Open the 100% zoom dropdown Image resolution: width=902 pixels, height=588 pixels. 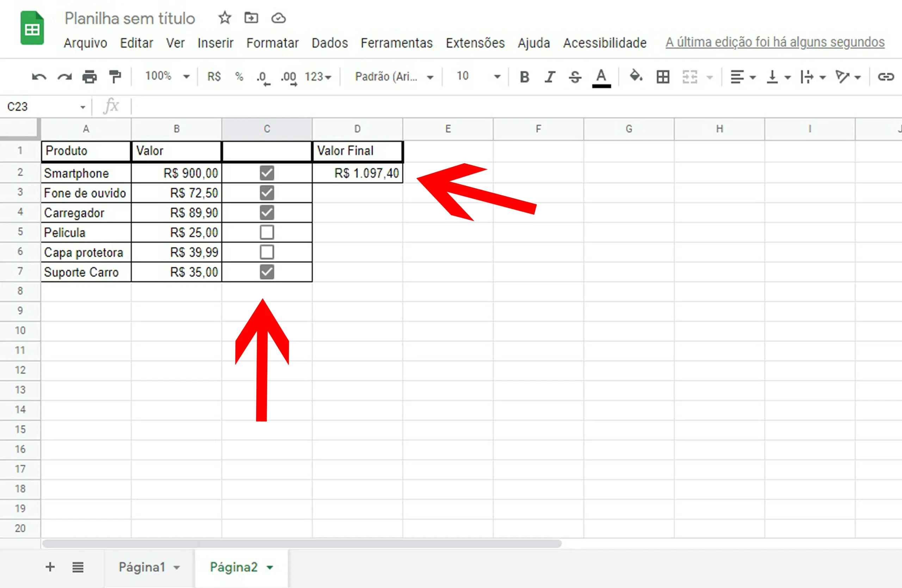click(x=167, y=76)
